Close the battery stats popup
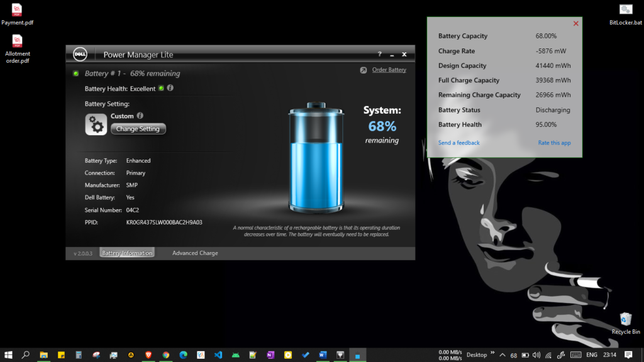This screenshot has width=644, height=362. (575, 23)
